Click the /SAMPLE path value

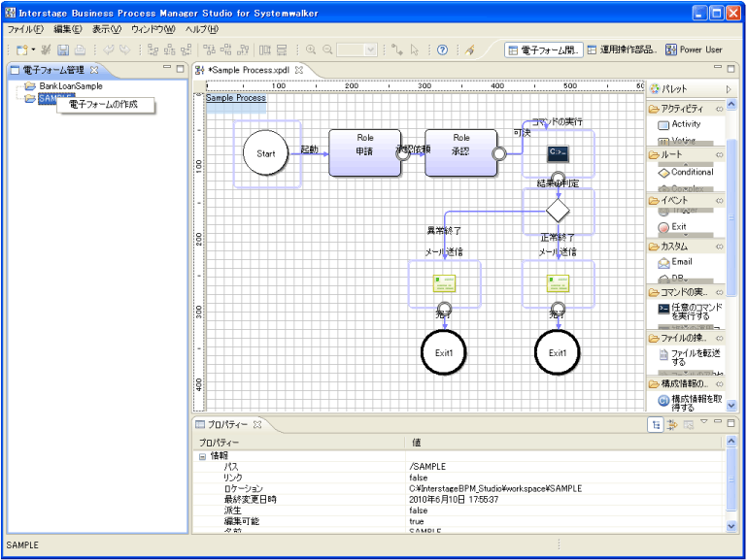[427, 467]
